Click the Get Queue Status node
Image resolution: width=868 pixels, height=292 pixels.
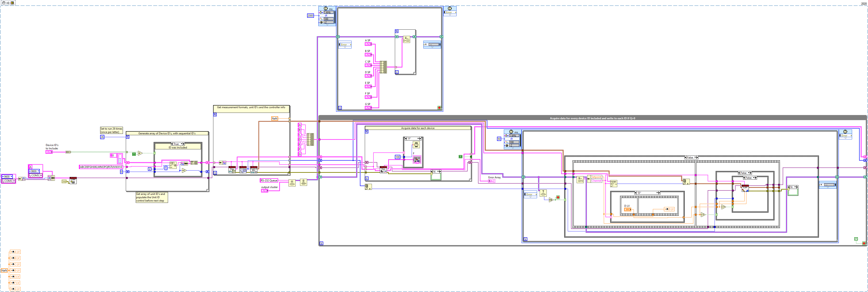point(543,193)
